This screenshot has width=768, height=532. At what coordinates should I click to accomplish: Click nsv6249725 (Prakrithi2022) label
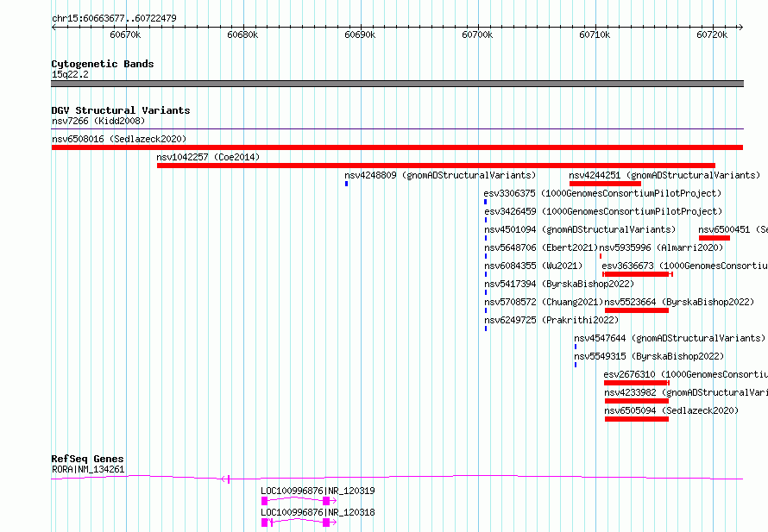tap(551, 320)
